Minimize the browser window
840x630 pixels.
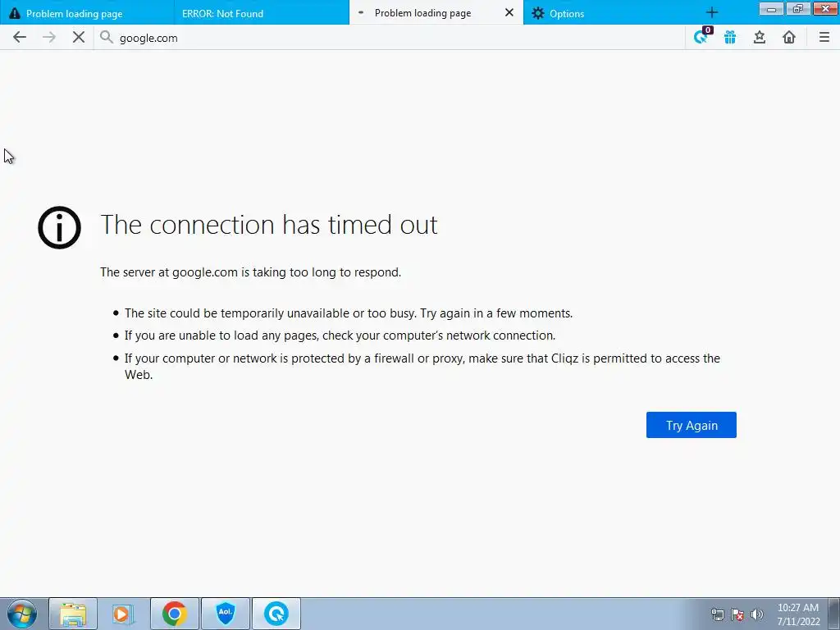click(771, 8)
